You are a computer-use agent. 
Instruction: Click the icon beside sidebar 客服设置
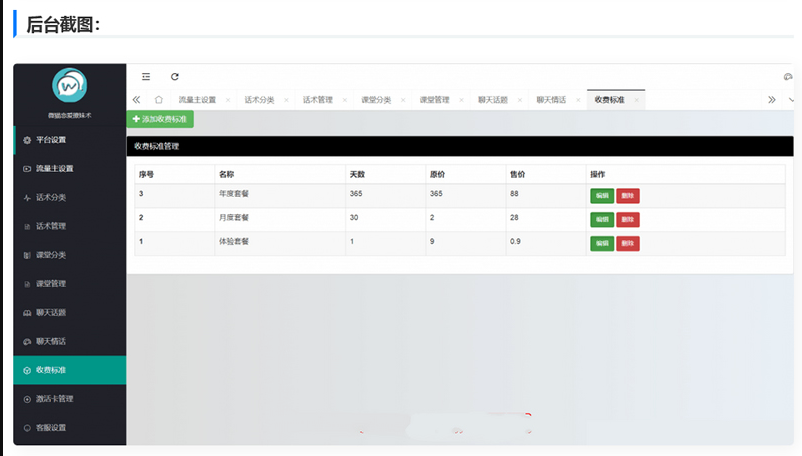[x=27, y=428]
